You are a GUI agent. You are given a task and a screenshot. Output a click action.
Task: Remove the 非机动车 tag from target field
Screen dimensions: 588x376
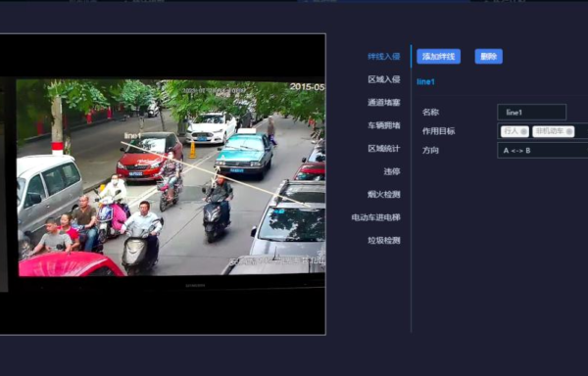pyautogui.click(x=568, y=132)
